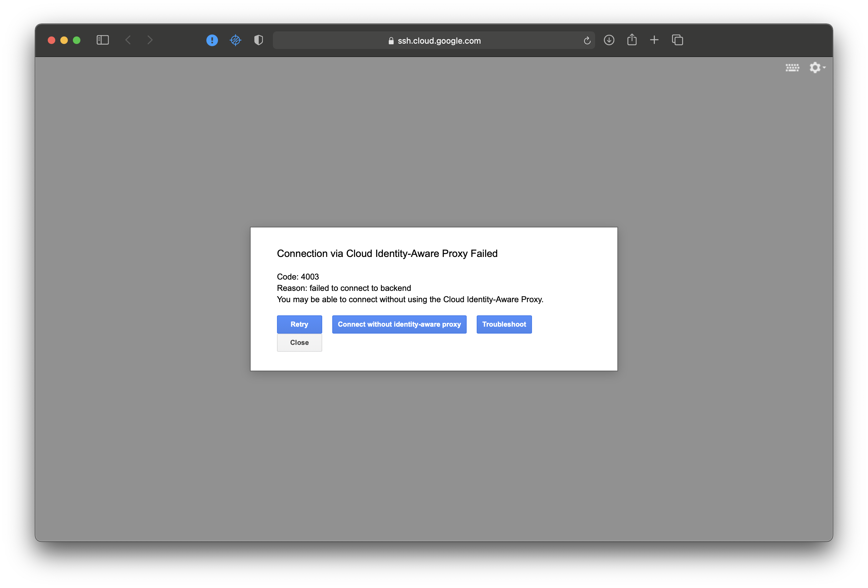Screen dimensions: 868x588
Task: Reload the page with the refresh icon
Action: pyautogui.click(x=587, y=40)
